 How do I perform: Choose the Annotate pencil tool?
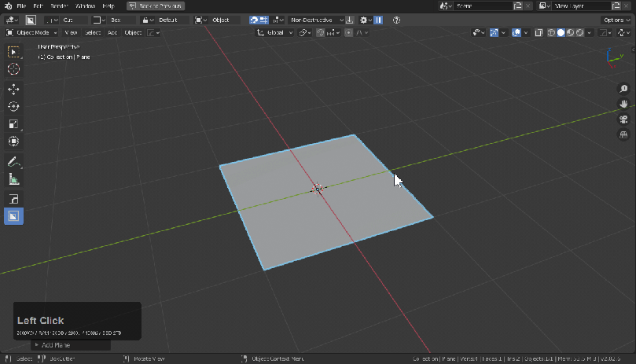click(13, 162)
